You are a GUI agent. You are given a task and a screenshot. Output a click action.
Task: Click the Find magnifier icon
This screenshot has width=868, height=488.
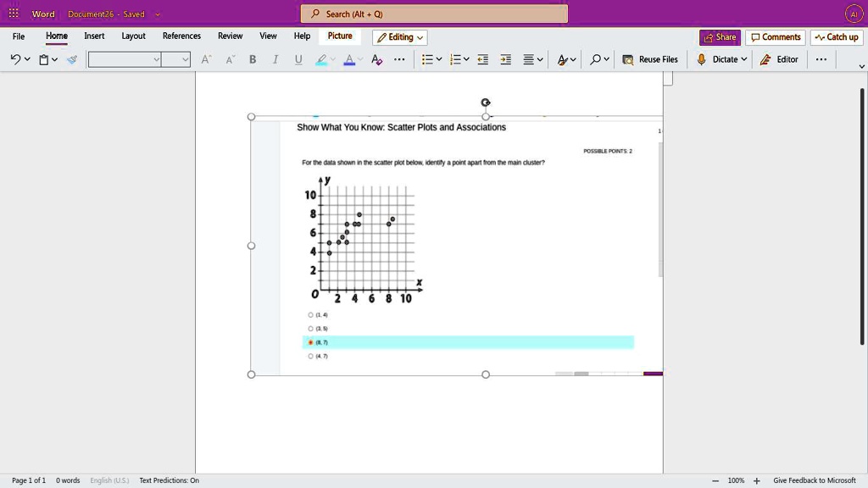coord(595,59)
